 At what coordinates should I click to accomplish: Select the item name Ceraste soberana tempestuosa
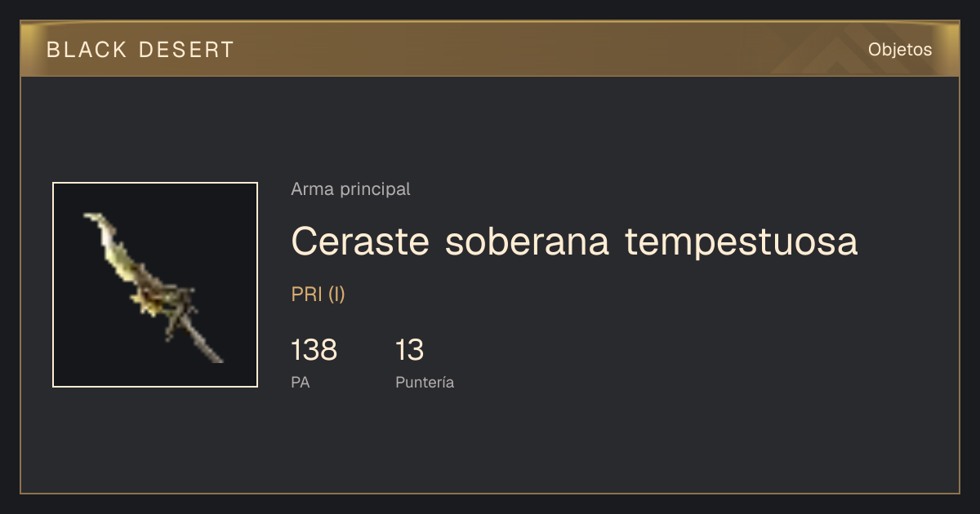click(574, 241)
